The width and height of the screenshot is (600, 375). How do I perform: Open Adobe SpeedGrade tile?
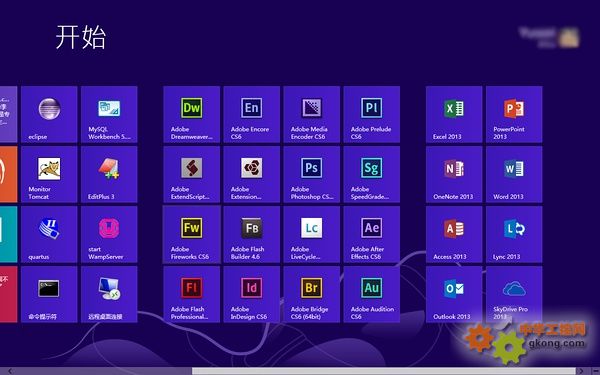point(372,174)
